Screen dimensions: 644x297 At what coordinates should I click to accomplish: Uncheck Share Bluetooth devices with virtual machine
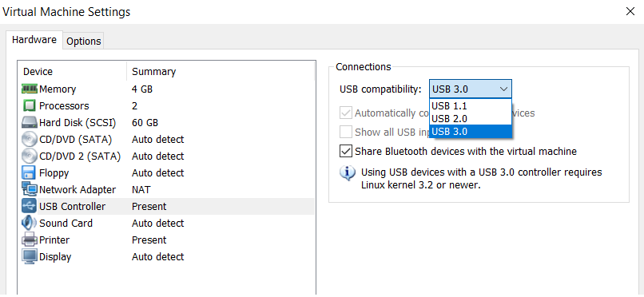tap(346, 152)
